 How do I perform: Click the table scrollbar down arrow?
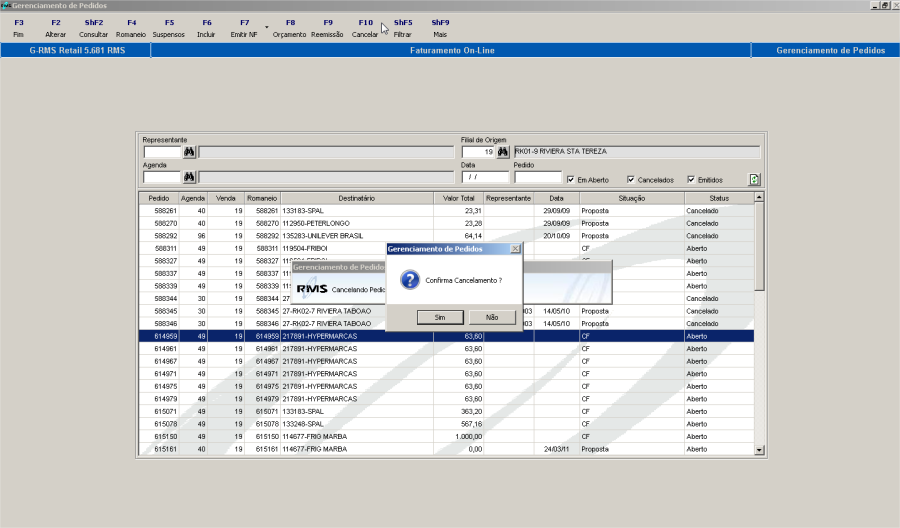click(x=759, y=451)
